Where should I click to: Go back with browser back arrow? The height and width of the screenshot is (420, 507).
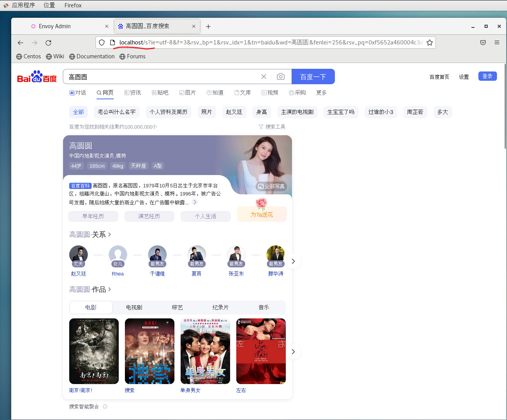click(x=20, y=43)
